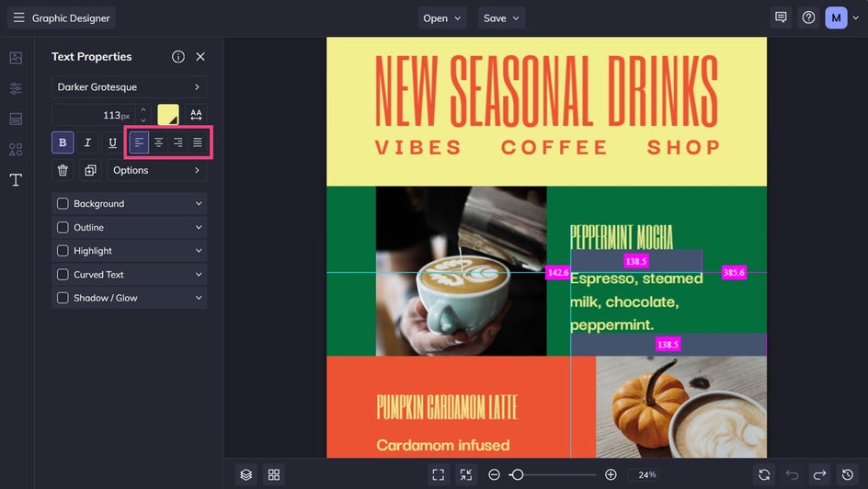Open the grid view icon
Image resolution: width=868 pixels, height=489 pixels.
[x=273, y=474]
